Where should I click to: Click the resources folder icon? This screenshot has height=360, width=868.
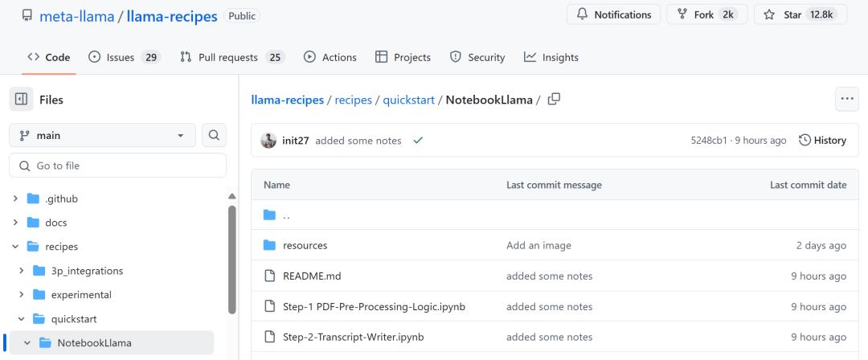pyautogui.click(x=269, y=245)
